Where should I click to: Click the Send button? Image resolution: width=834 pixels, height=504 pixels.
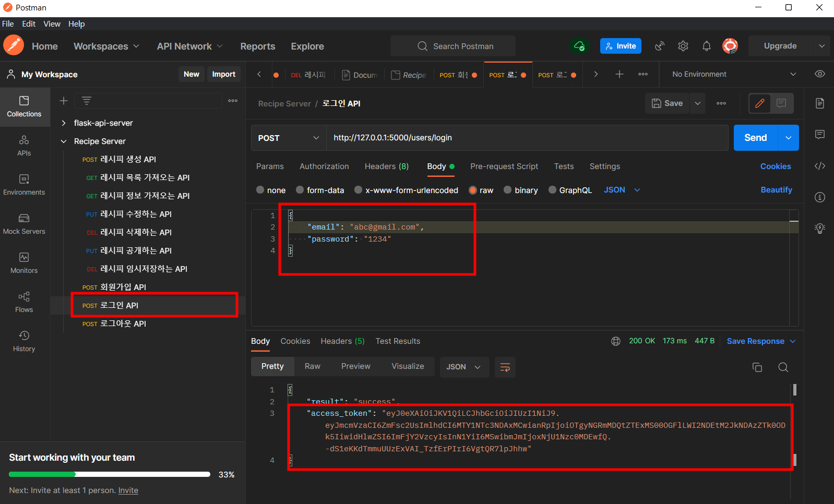tap(756, 138)
